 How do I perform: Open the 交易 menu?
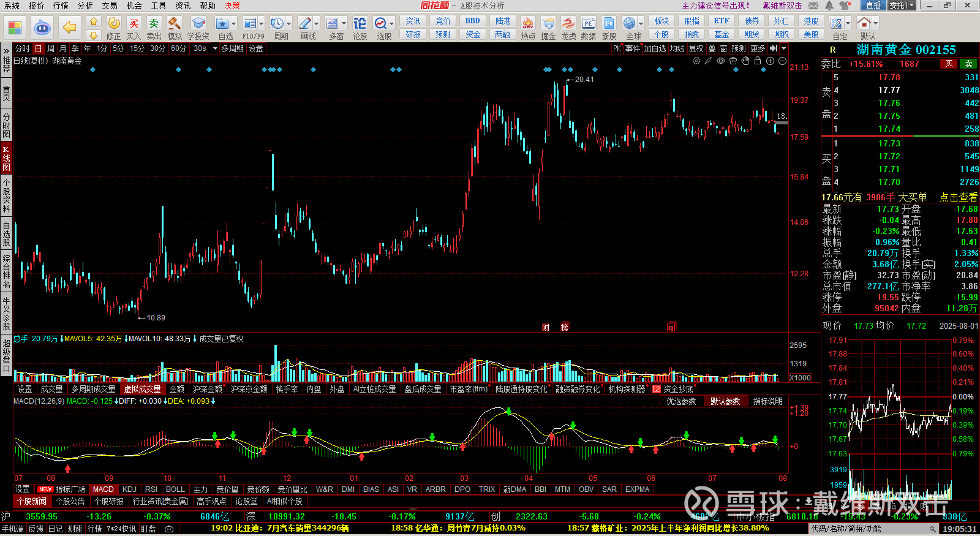[x=110, y=6]
